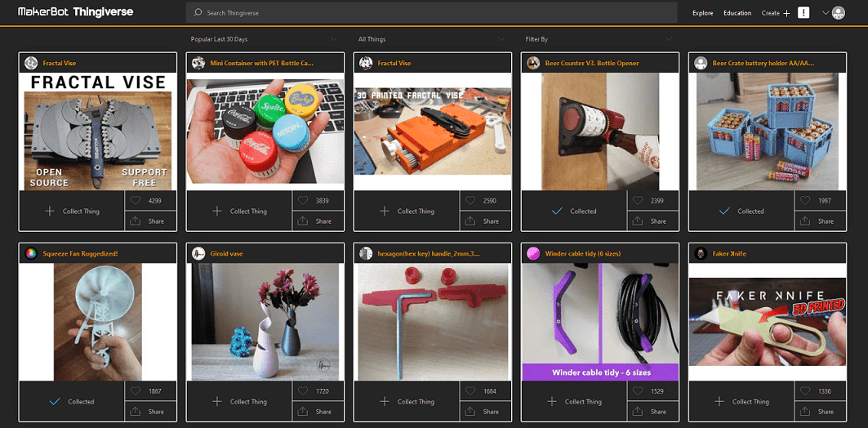Open the Filter By dropdown

pos(599,39)
